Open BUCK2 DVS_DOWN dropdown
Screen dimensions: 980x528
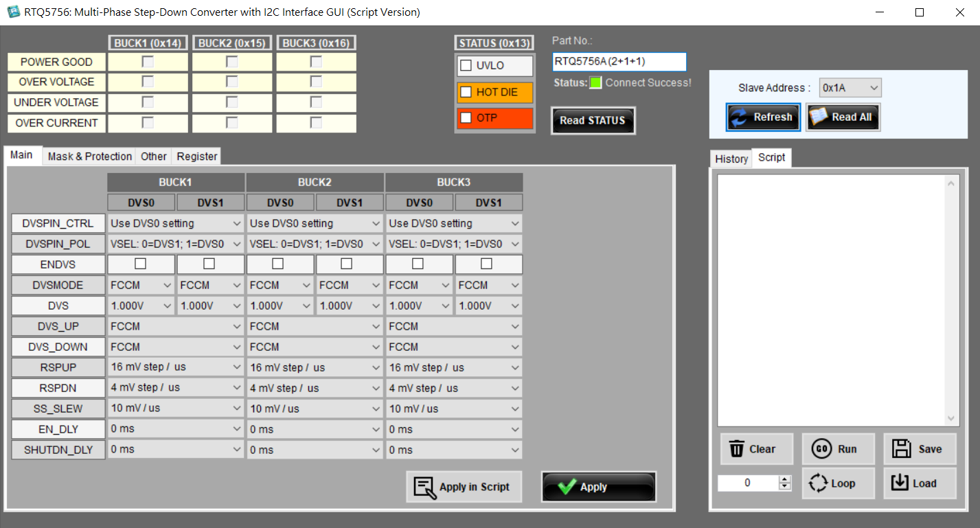(x=315, y=347)
